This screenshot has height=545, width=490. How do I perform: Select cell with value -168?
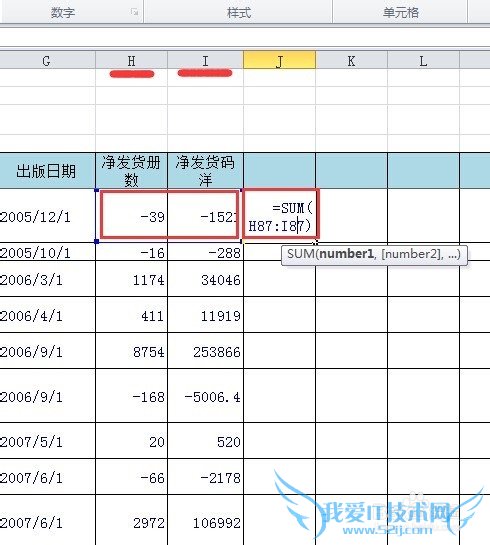[132, 396]
